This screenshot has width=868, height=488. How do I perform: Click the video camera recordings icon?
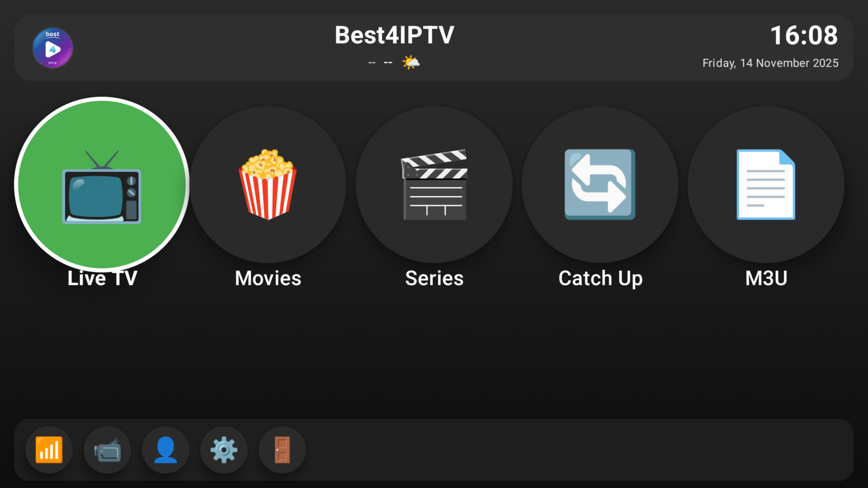pos(108,450)
